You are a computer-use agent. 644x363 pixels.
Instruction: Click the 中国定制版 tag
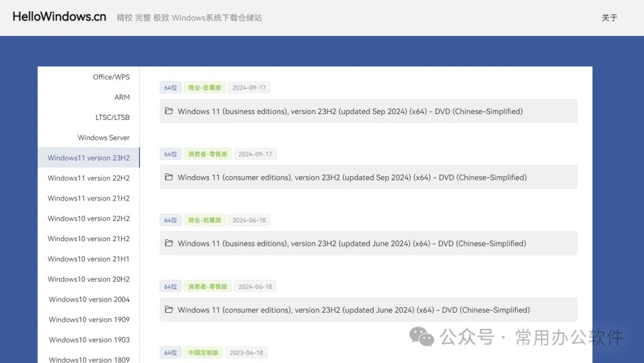pyautogui.click(x=203, y=353)
